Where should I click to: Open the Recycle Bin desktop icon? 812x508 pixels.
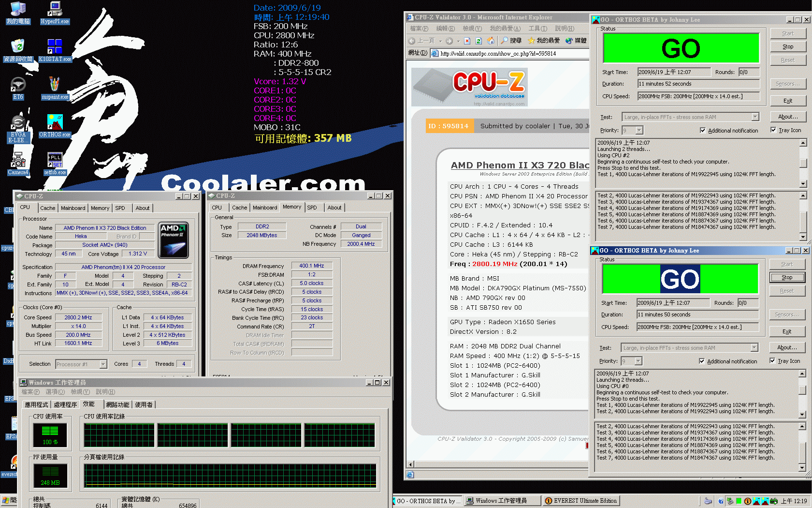pyautogui.click(x=18, y=50)
